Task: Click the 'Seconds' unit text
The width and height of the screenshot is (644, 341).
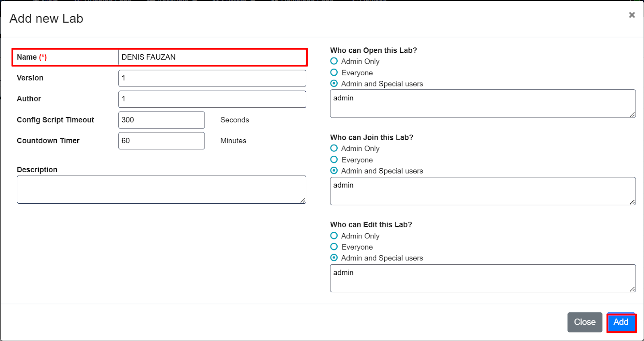Action: pyautogui.click(x=235, y=120)
